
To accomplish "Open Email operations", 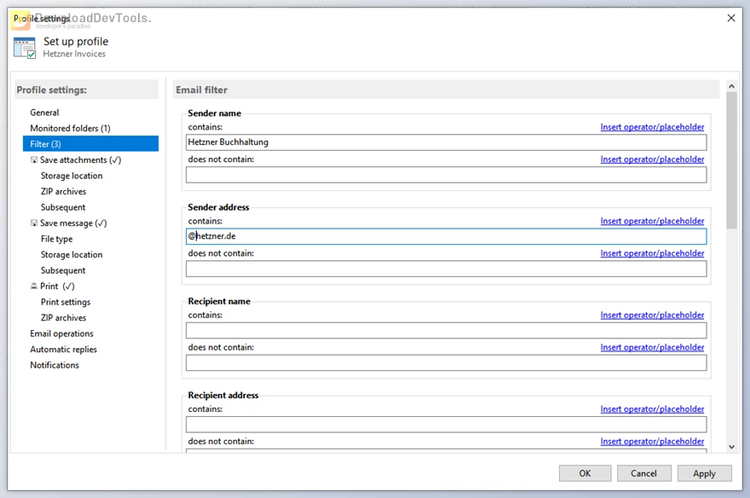I will point(61,333).
